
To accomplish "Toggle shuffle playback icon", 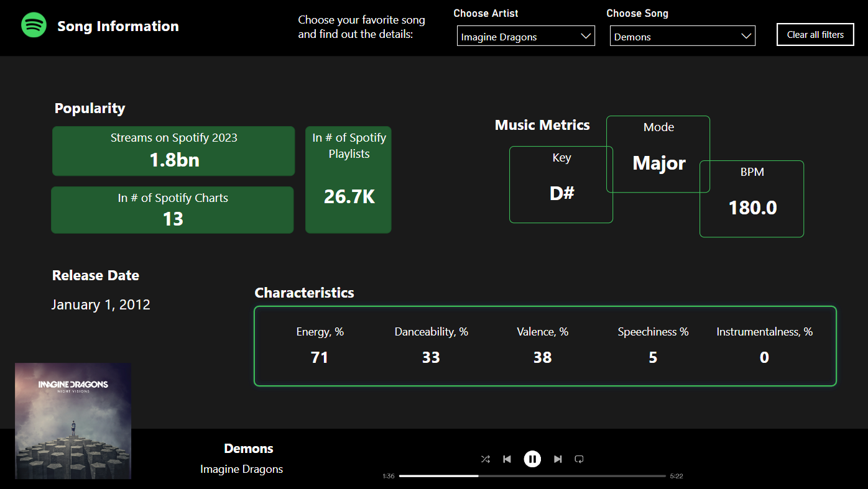I will click(486, 459).
